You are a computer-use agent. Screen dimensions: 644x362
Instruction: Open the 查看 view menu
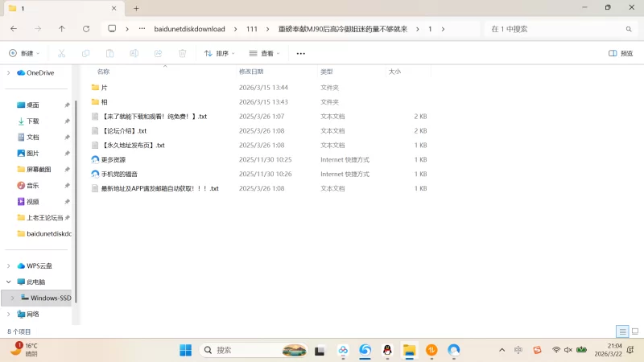point(266,53)
